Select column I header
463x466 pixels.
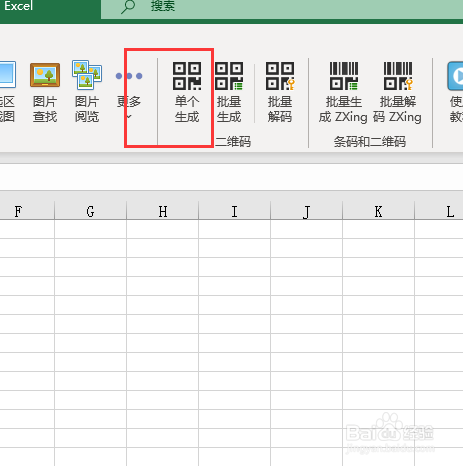[235, 211]
